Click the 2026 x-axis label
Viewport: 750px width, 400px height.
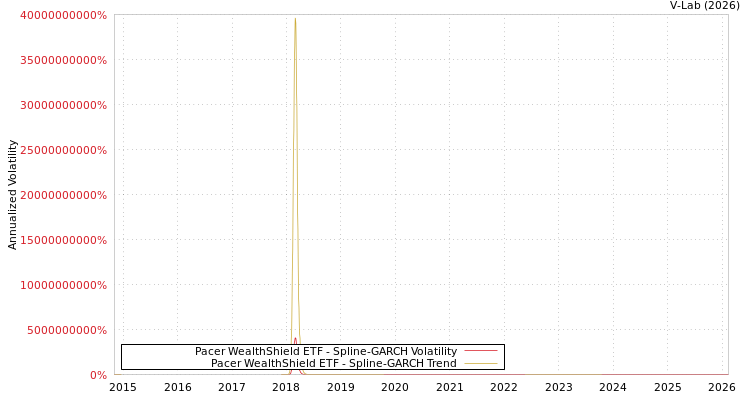(722, 387)
